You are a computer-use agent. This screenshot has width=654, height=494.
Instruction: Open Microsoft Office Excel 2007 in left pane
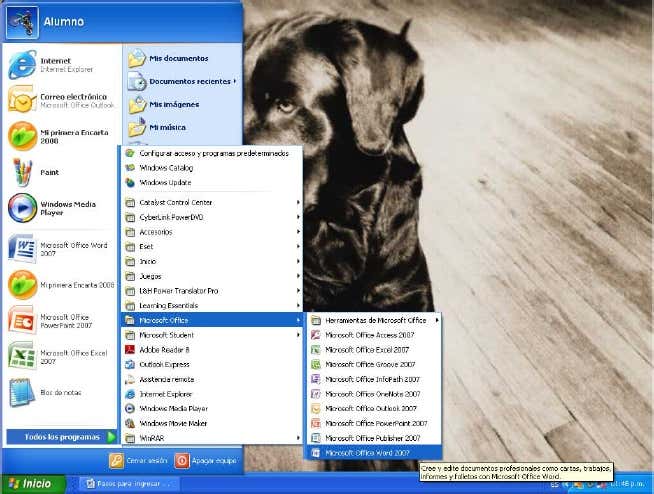pos(61,357)
